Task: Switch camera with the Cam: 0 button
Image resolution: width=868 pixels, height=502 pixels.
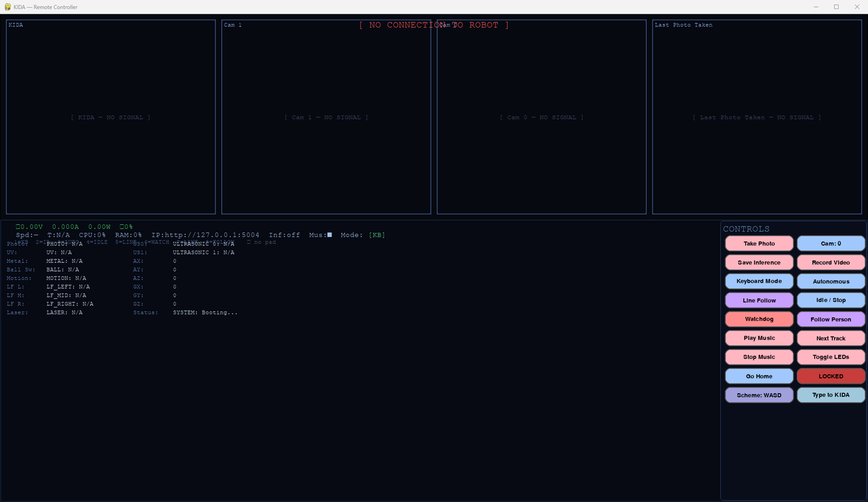Action: [831, 244]
